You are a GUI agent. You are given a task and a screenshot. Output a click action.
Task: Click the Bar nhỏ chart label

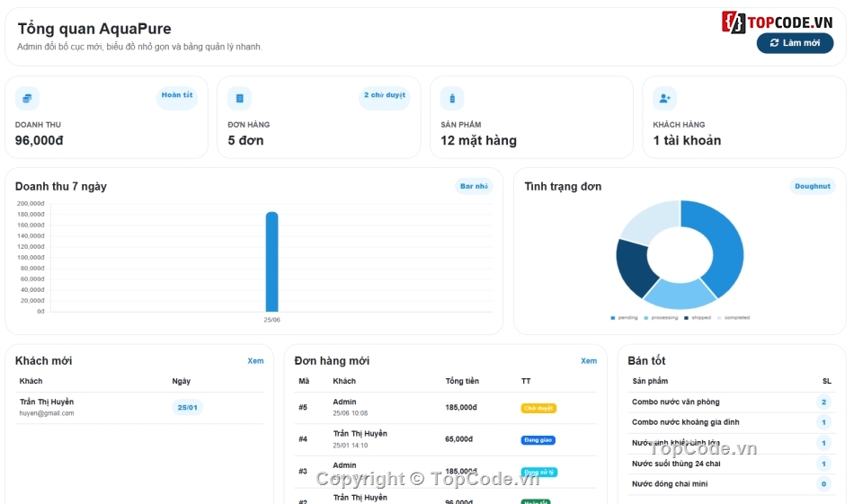click(474, 186)
